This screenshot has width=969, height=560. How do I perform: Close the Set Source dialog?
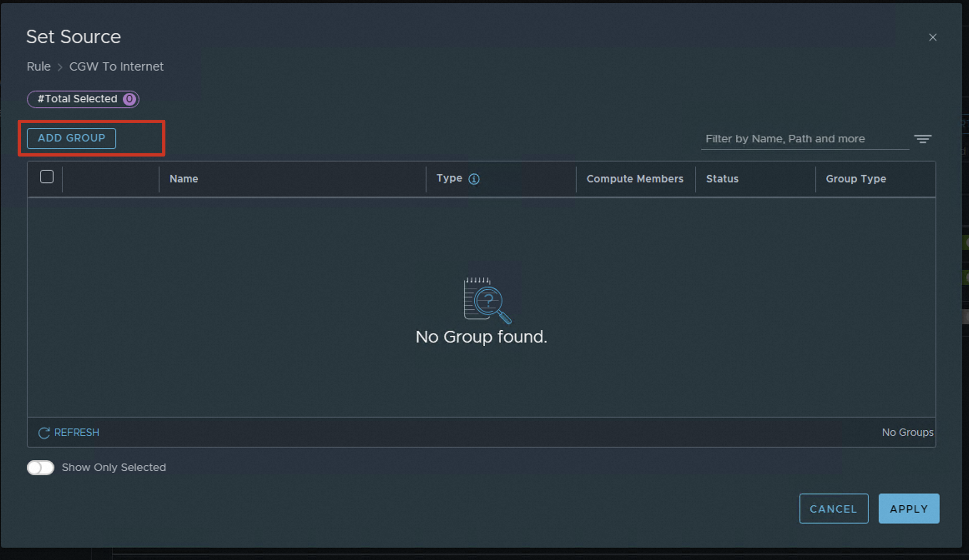pyautogui.click(x=933, y=38)
